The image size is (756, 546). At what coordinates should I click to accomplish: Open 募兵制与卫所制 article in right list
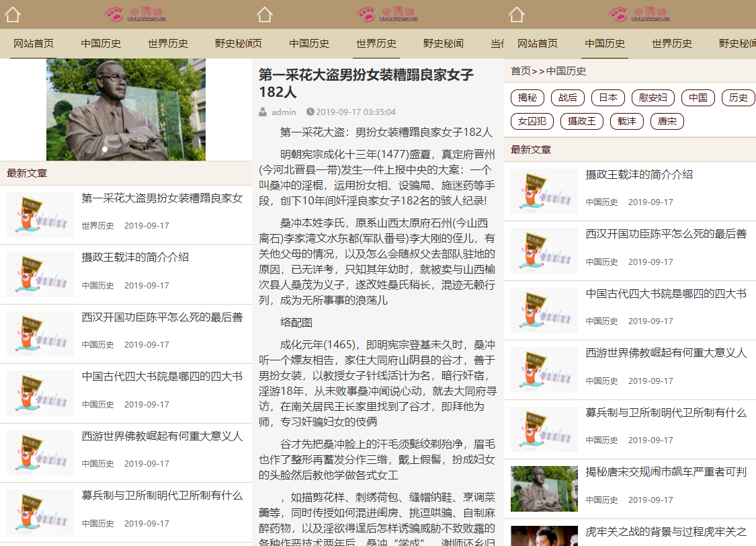coord(666,413)
